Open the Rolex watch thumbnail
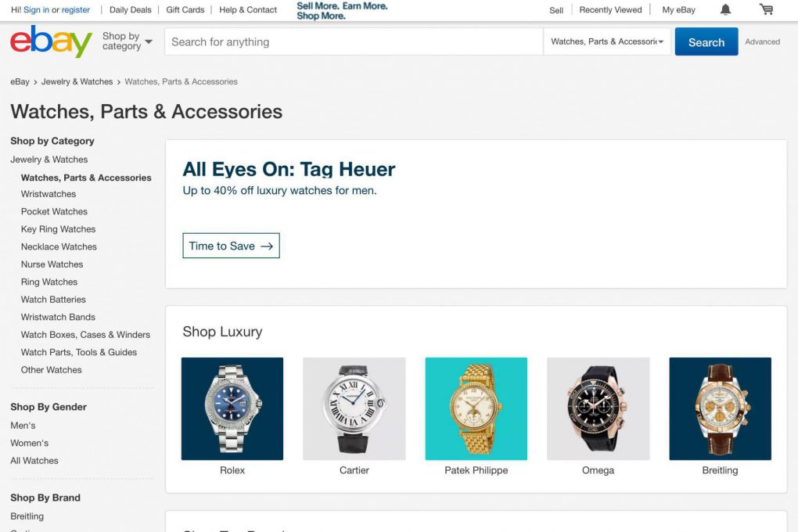The image size is (798, 532). (x=232, y=408)
